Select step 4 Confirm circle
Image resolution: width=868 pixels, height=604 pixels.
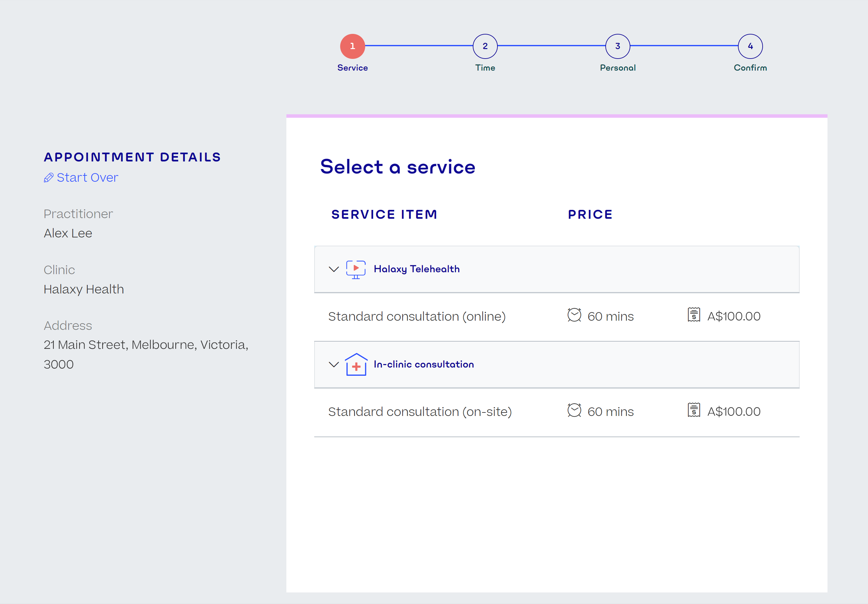750,46
